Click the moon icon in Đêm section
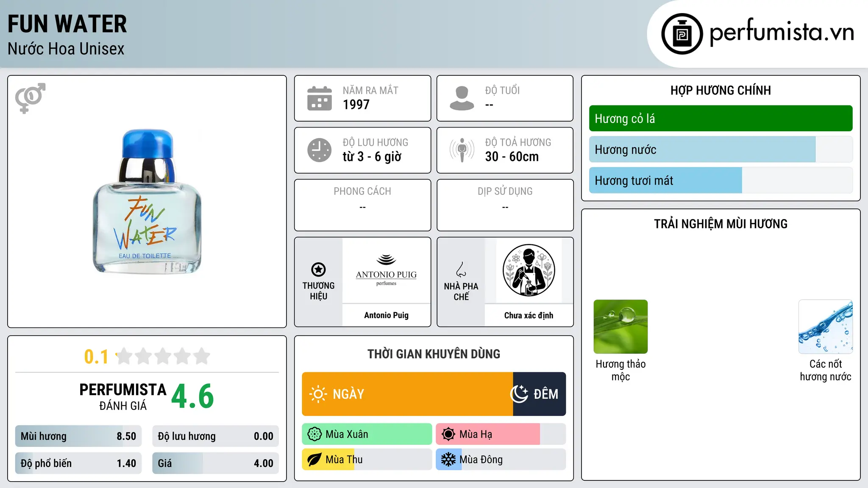Viewport: 868px width, 488px height. pyautogui.click(x=519, y=394)
